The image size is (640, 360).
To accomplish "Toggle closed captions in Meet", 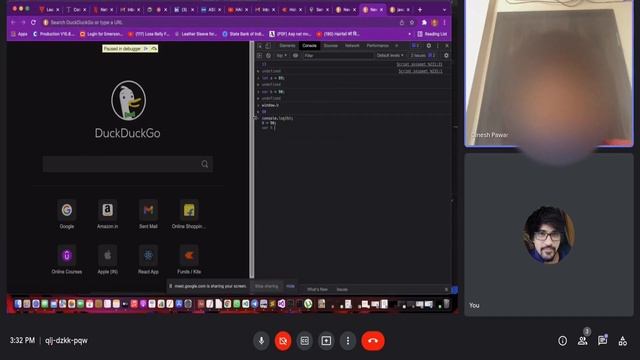I will 304,340.
